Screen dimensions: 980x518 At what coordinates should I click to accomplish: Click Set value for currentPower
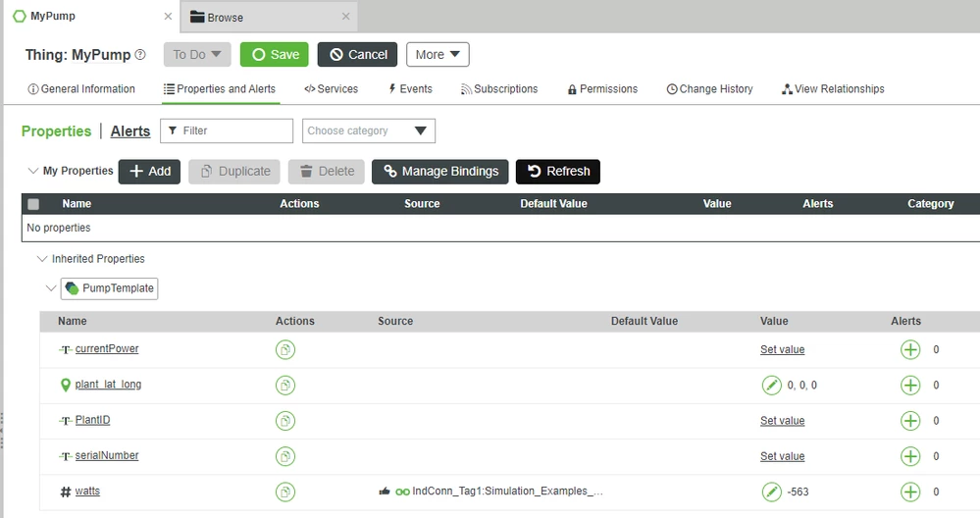[x=783, y=349]
